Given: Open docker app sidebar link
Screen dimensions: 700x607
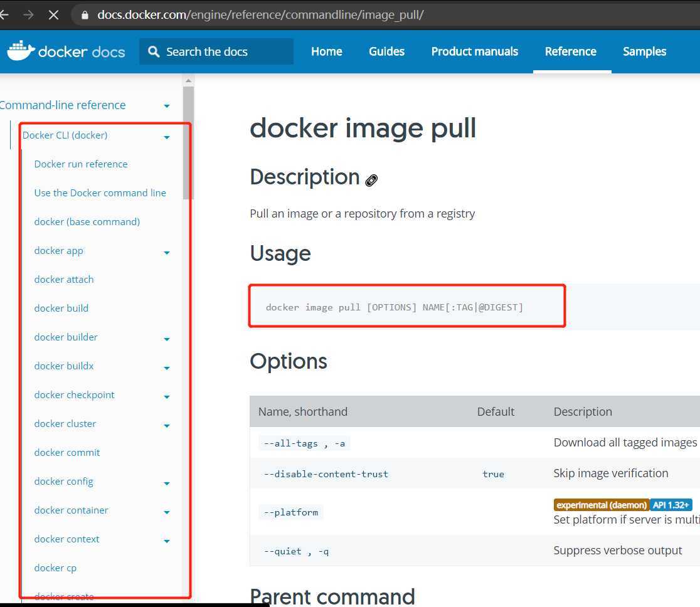Looking at the screenshot, I should point(58,251).
